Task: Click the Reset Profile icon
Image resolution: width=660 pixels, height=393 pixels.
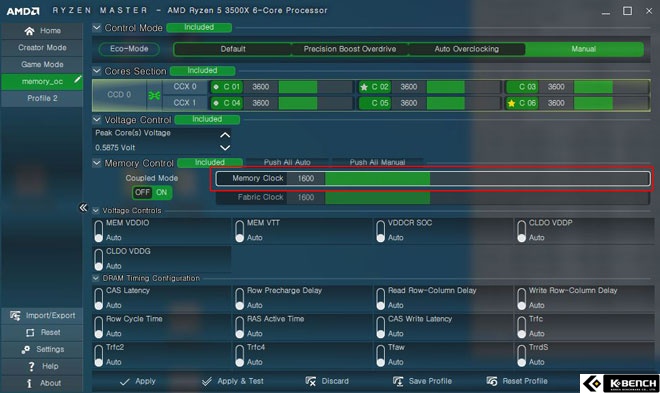Action: click(492, 381)
